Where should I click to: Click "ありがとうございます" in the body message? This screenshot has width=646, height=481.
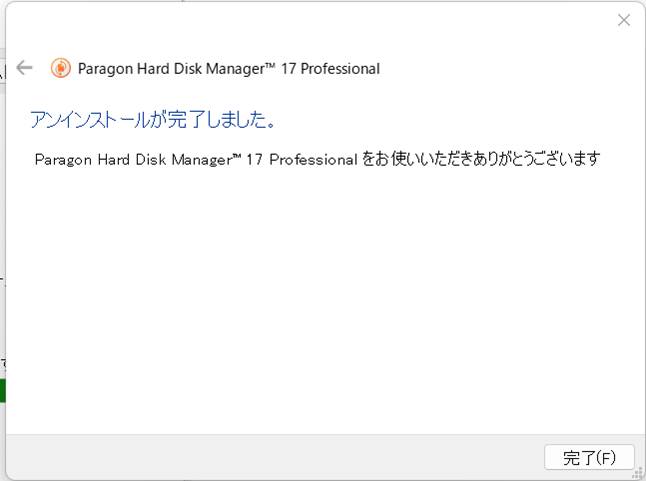(x=534, y=159)
